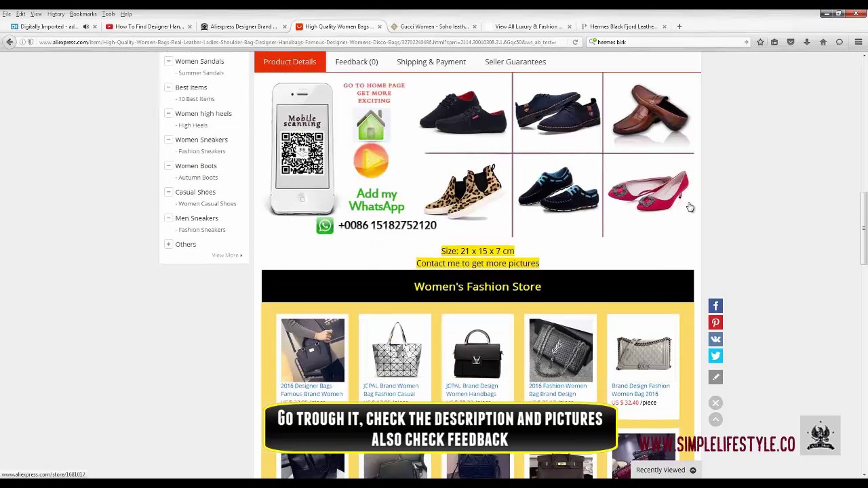The image size is (868, 488).
Task: Collapse the Women Boots category
Action: tap(168, 165)
